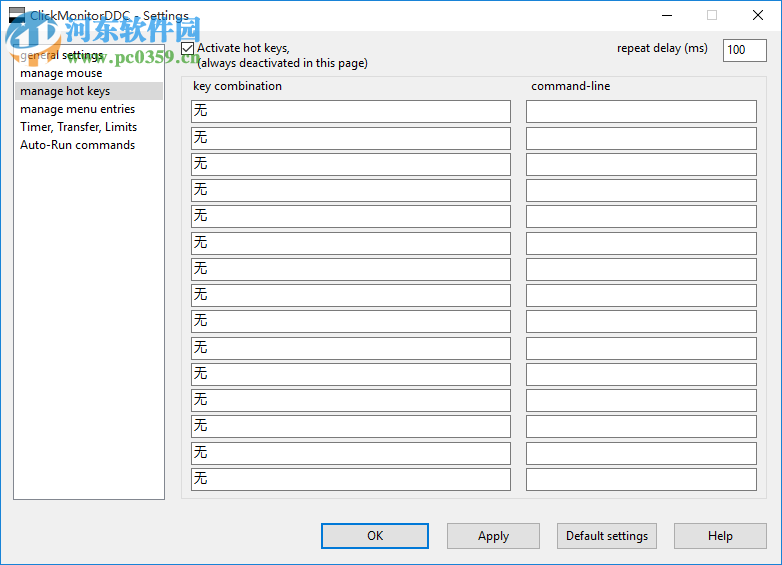Click the fourteenth command-line field
The image size is (782, 565).
click(x=641, y=453)
